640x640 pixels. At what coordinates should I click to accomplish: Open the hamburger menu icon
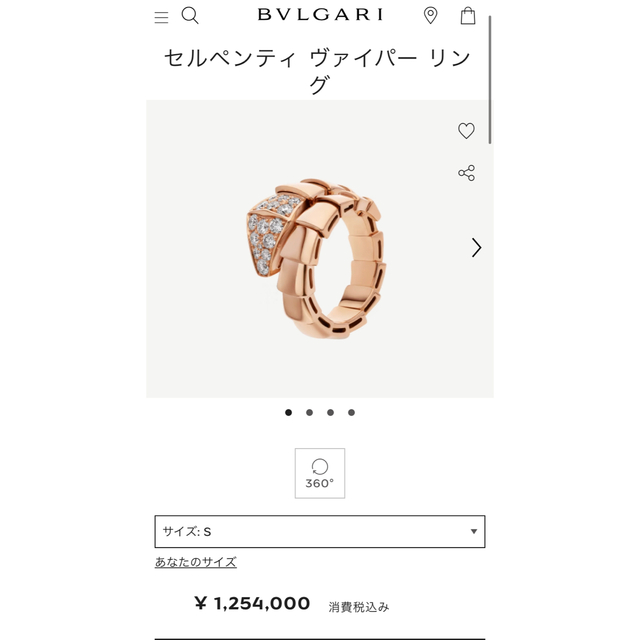point(161,17)
